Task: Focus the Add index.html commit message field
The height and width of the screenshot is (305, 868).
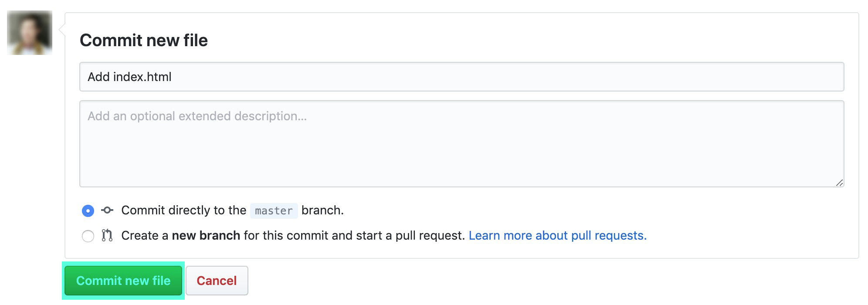Action: coord(462,77)
